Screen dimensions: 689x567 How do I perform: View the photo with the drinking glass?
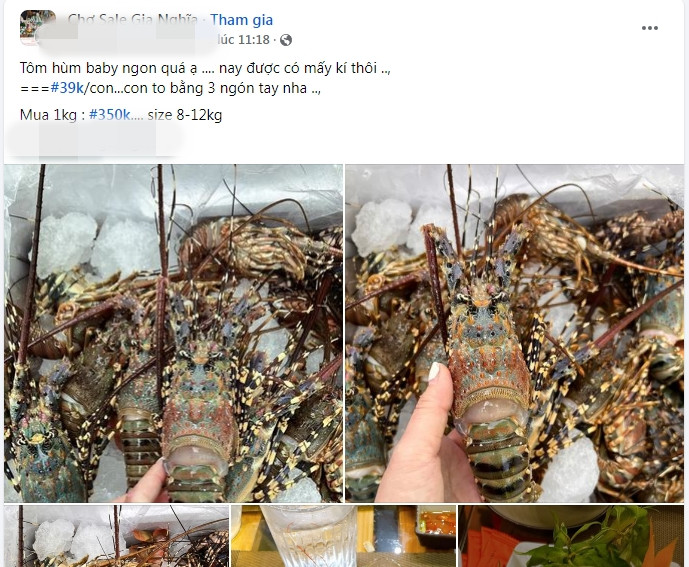pos(343,536)
